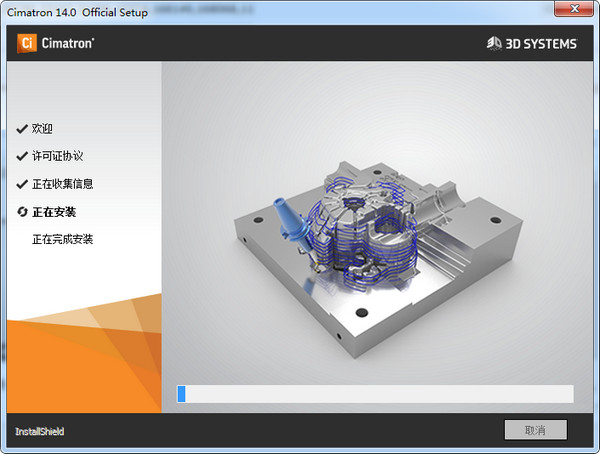Click the checkmark beside 许可证协议
The width and height of the screenshot is (600, 454).
point(22,156)
